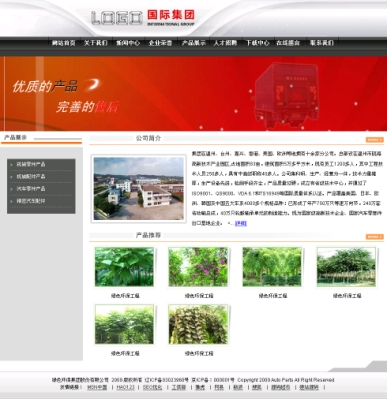Open the large green leaf product thumbnail

pyautogui.click(x=124, y=267)
